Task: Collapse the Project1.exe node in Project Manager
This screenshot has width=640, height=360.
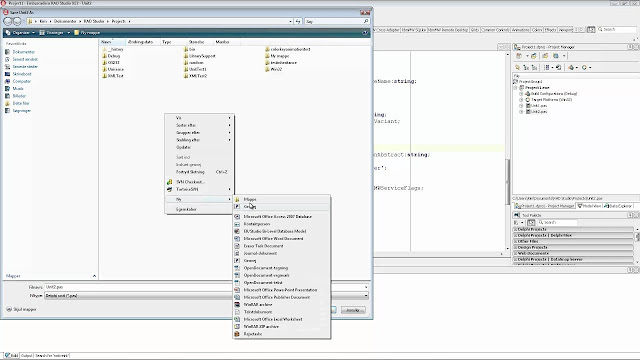Action: tap(516, 88)
